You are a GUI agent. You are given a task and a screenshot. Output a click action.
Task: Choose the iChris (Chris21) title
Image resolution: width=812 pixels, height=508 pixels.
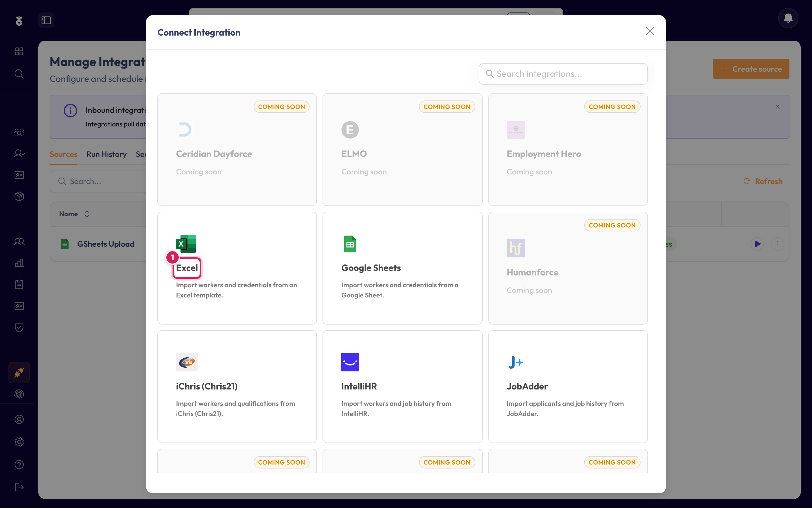[207, 386]
